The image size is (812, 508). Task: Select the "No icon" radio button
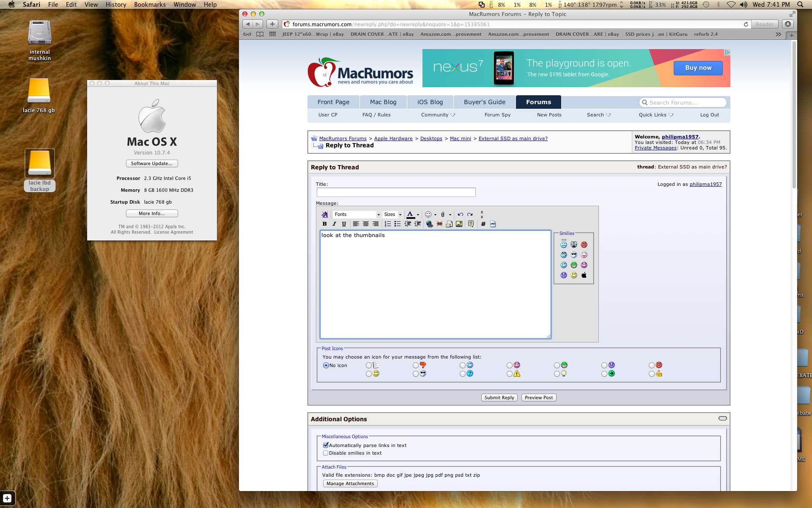click(326, 365)
